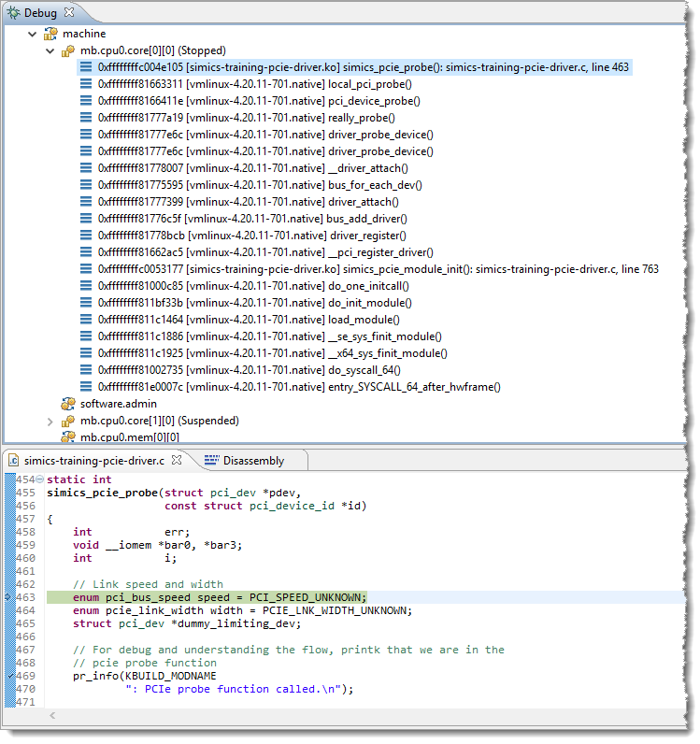Click the mb.cpu0.core[1][0] thread icon

(x=68, y=421)
